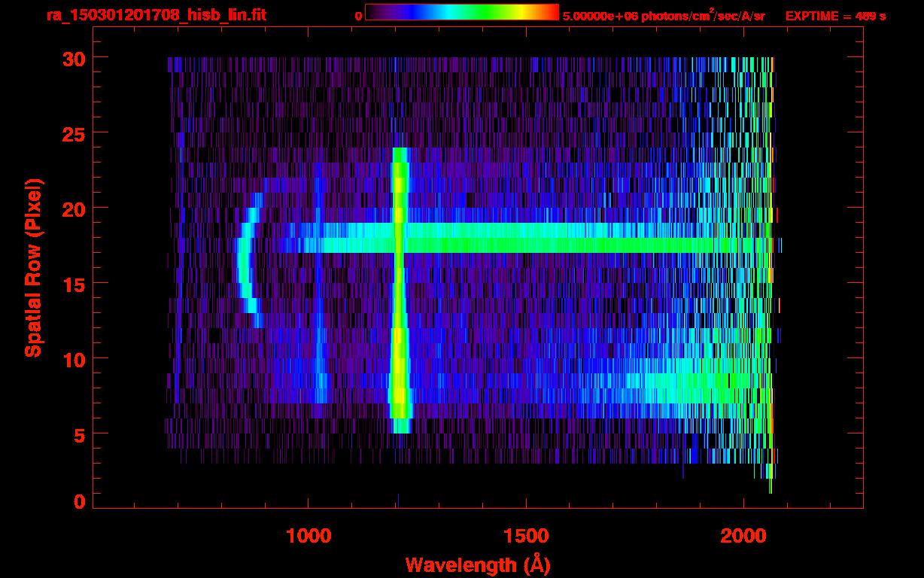Screen dimensions: 924x578
Task: Click the bright vertical emission line near 1216 Å
Action: [400, 291]
